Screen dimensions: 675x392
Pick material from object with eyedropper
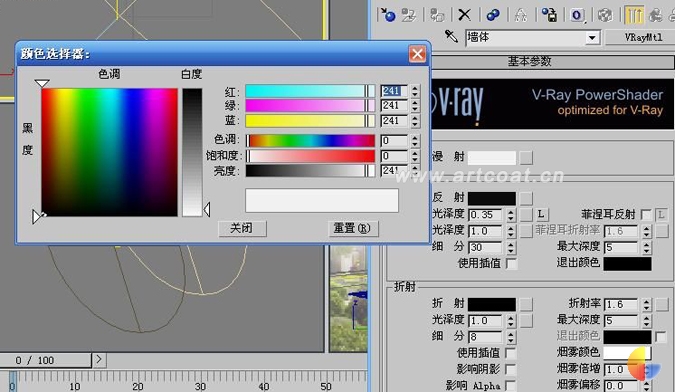[451, 37]
